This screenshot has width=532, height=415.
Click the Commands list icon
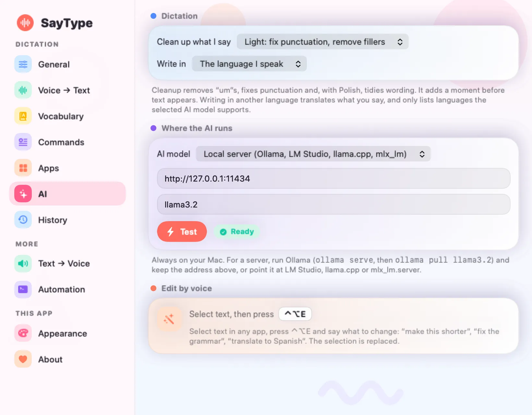pyautogui.click(x=23, y=142)
